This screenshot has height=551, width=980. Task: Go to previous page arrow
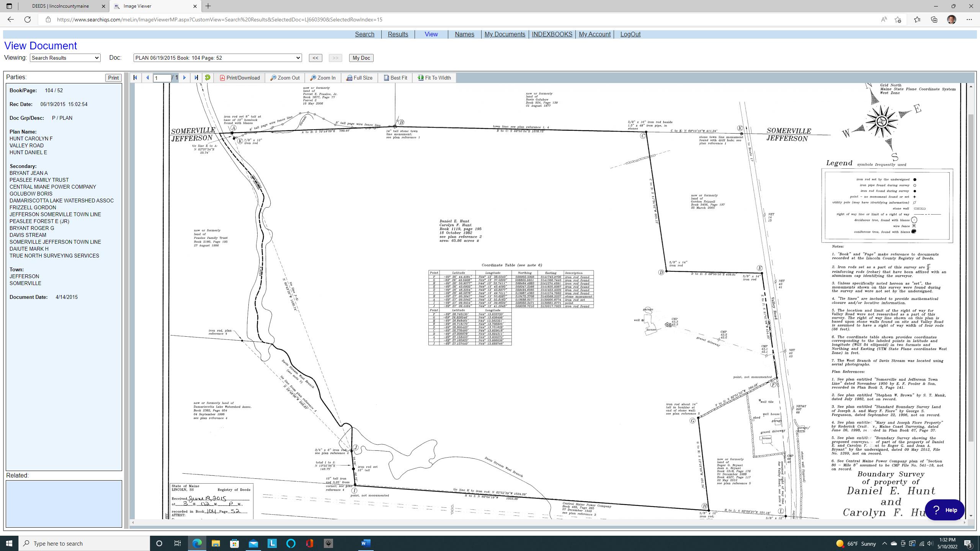(147, 78)
